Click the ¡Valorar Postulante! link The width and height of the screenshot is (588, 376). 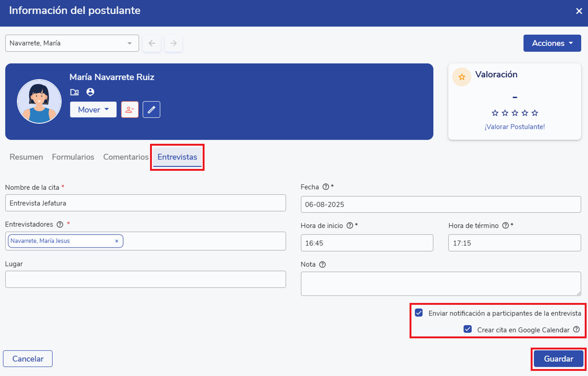click(514, 127)
